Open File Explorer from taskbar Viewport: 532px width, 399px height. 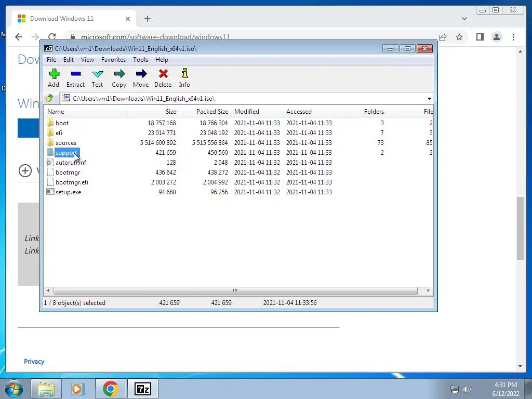click(x=46, y=389)
